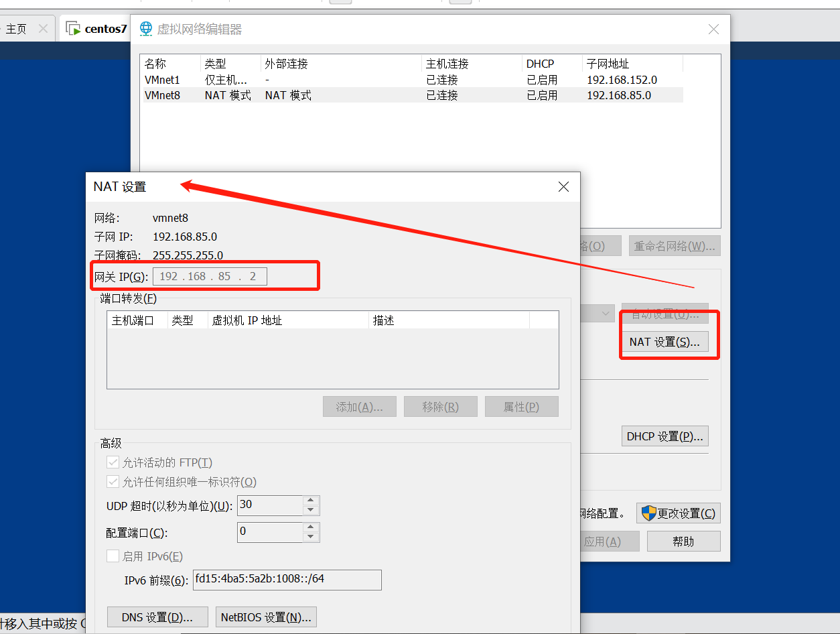Toggle 允许任何组织唯一标识符 checkbox
The image size is (840, 634).
(x=113, y=482)
